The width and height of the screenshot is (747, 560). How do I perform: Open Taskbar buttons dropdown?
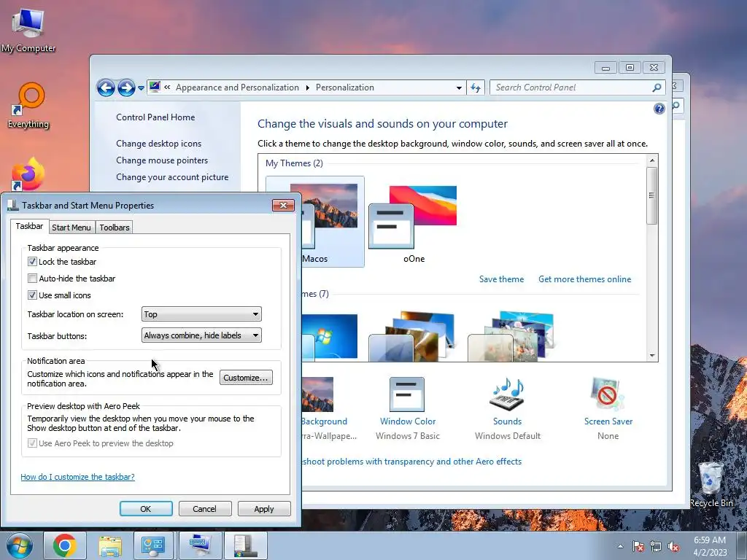pyautogui.click(x=201, y=335)
